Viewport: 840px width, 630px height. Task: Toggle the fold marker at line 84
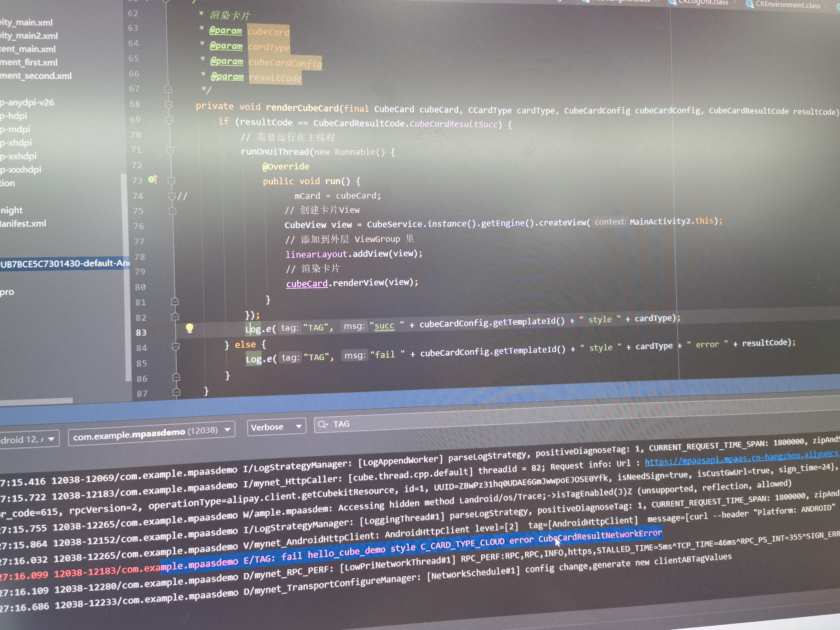(175, 347)
